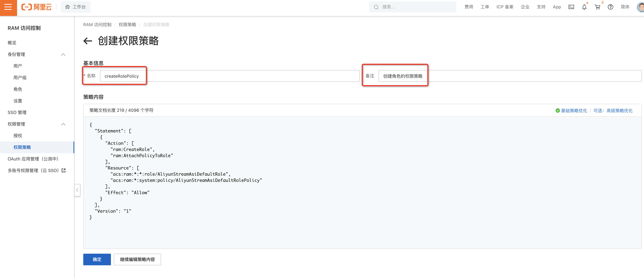Open the shopping cart

pyautogui.click(x=597, y=7)
